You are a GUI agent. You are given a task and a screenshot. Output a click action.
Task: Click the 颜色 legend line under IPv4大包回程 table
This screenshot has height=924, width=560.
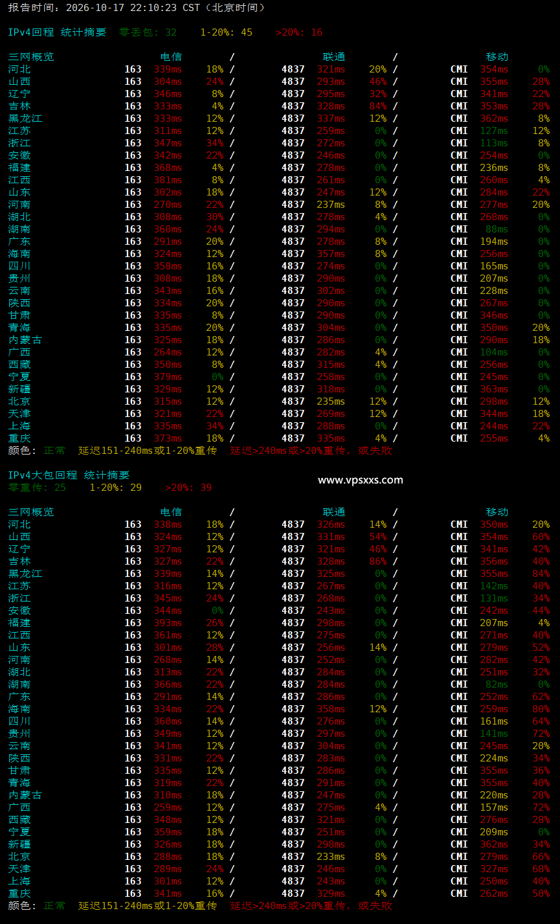pyautogui.click(x=200, y=906)
